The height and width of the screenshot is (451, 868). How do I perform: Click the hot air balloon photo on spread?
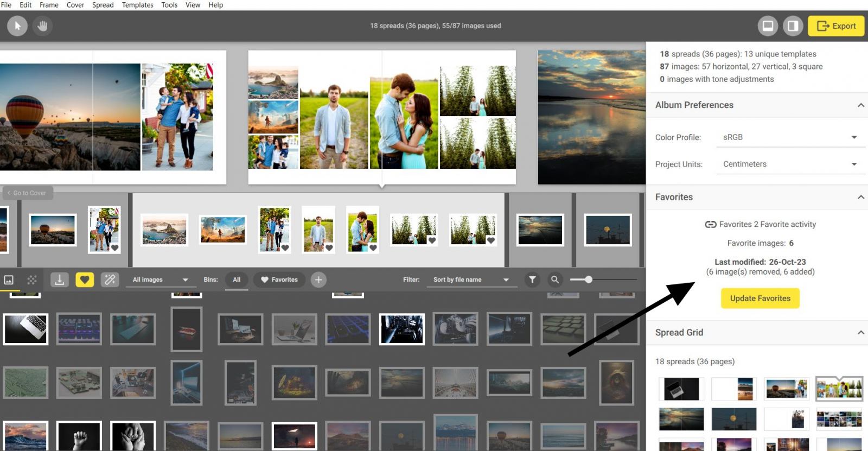coord(70,117)
